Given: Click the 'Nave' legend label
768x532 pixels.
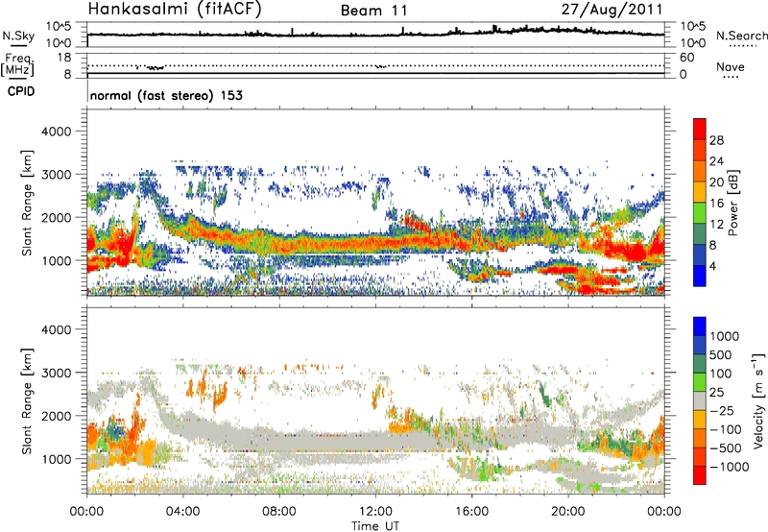Looking at the screenshot, I should pos(731,66).
